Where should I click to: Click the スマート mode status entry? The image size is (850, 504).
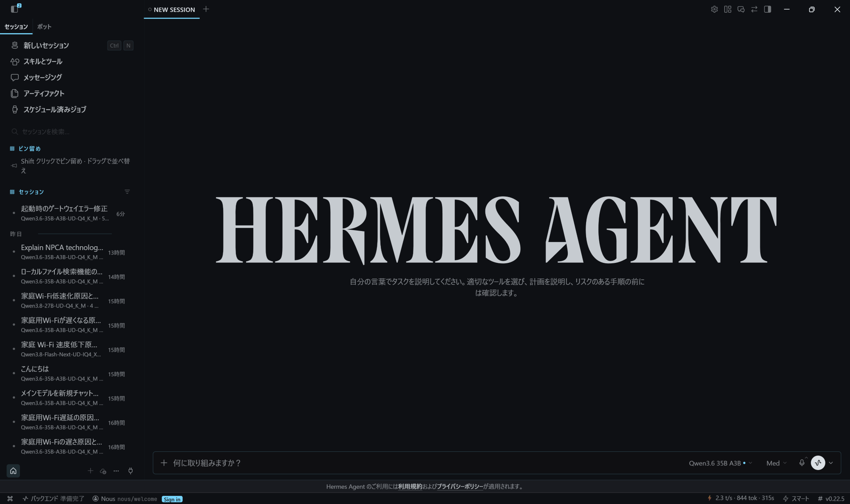[796, 498]
